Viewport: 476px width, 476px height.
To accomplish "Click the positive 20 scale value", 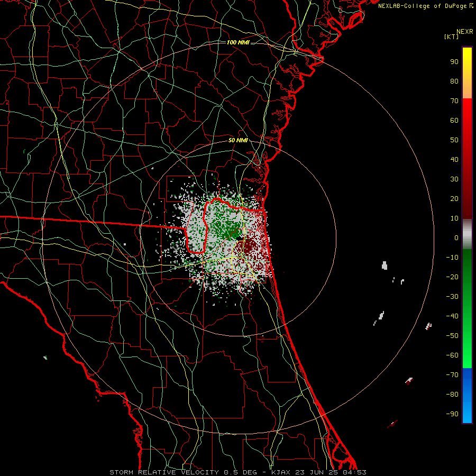I will [454, 199].
